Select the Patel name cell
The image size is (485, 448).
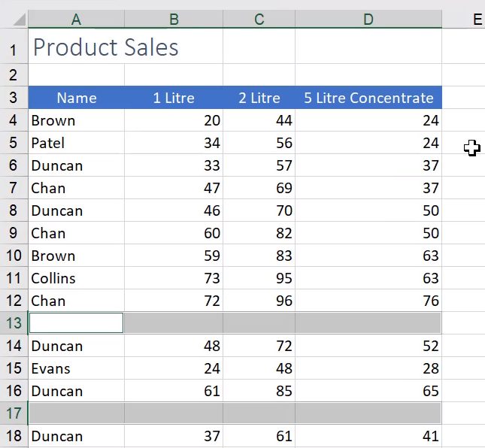(x=77, y=143)
